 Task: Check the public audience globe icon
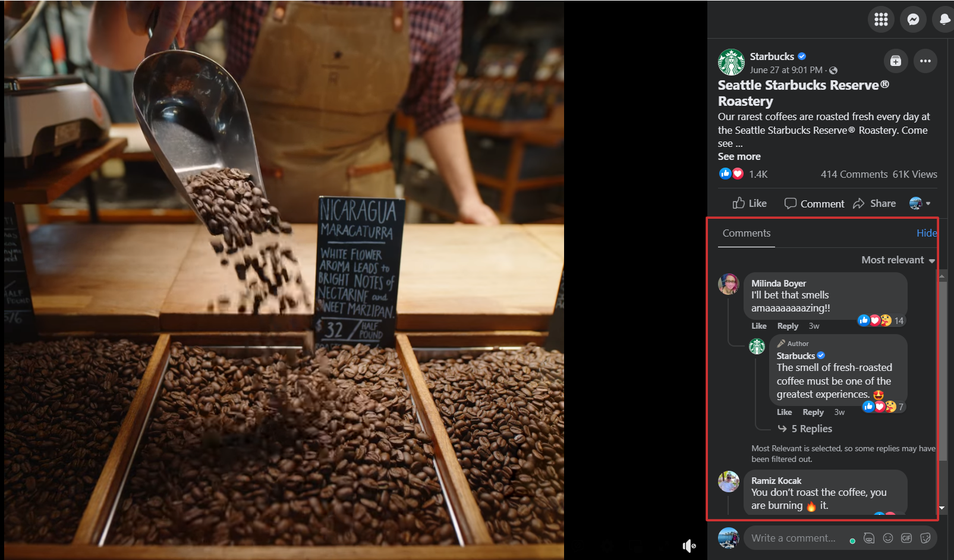pos(833,71)
